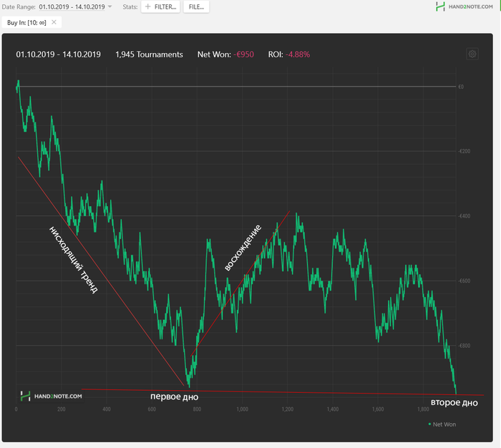Click the Hand2Note.com logo at top right
The width and height of the screenshot is (501, 448).
(464, 6)
